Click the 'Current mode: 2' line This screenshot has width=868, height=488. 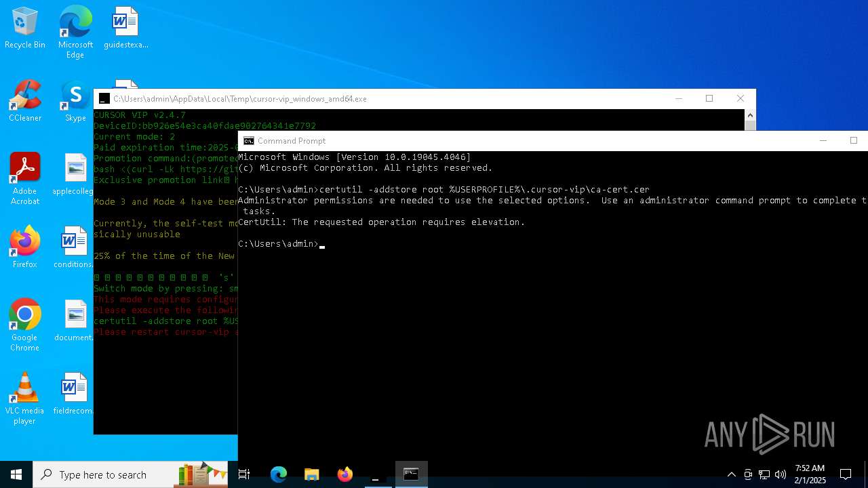pos(134,136)
